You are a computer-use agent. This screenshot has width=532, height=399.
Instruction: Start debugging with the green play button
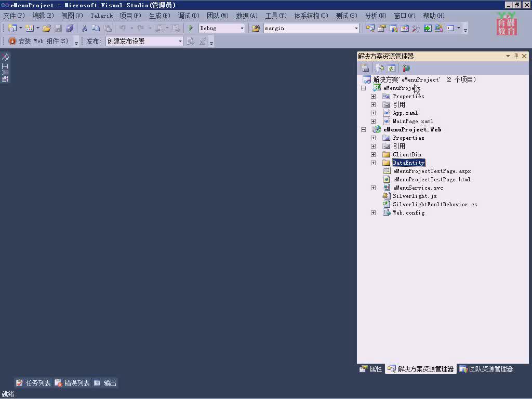pos(191,28)
